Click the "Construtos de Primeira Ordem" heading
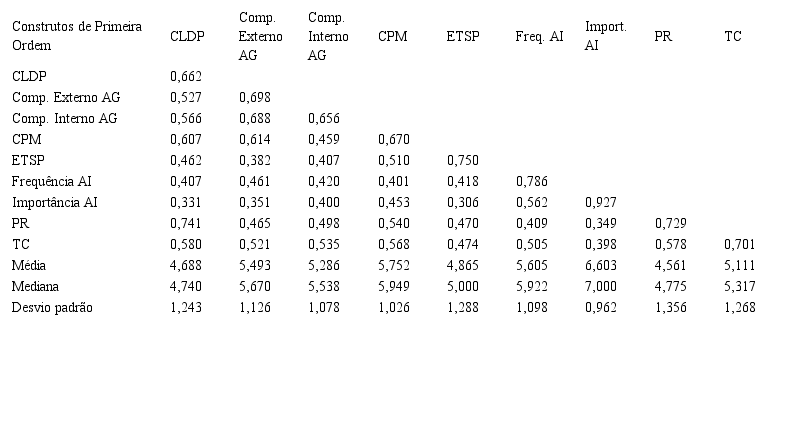 click(77, 35)
